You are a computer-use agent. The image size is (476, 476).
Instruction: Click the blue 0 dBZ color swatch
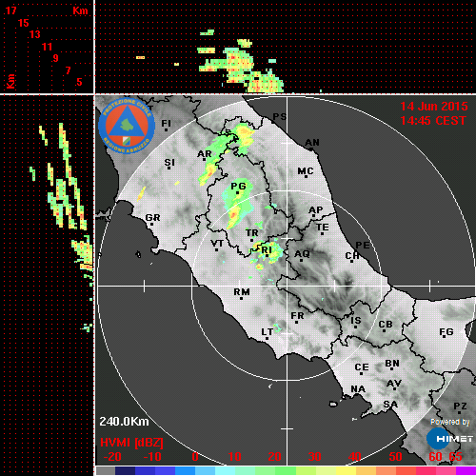(x=185, y=470)
